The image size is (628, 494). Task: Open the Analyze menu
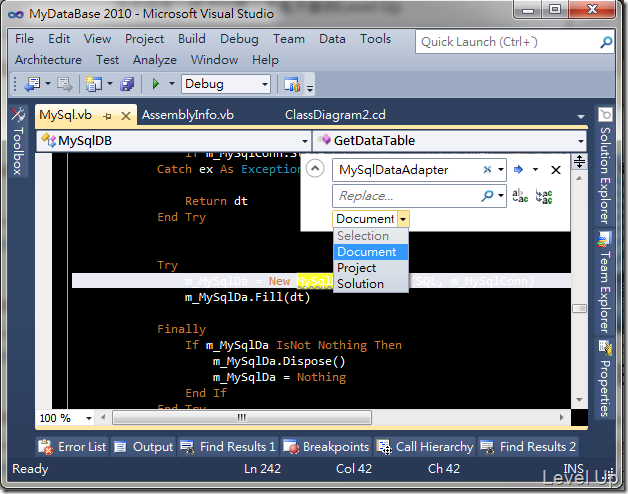(155, 60)
